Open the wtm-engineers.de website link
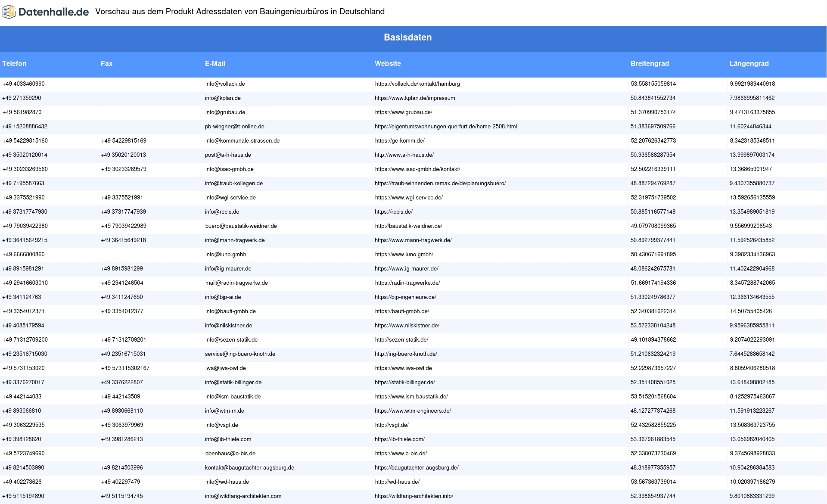This screenshot has height=504, width=827. [x=413, y=411]
